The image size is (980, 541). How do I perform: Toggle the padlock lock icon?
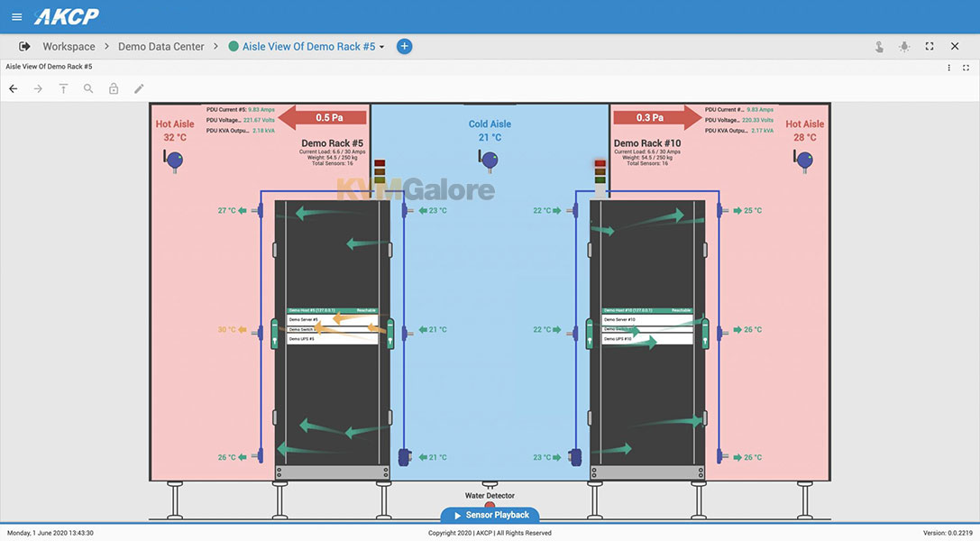click(114, 88)
